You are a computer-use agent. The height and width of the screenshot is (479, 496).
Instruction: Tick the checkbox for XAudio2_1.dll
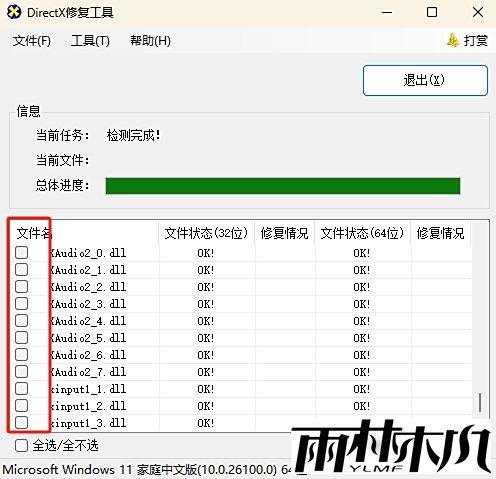[21, 270]
